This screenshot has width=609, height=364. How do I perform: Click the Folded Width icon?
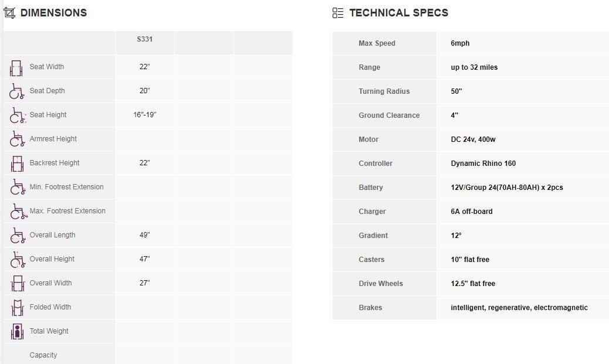(16, 308)
